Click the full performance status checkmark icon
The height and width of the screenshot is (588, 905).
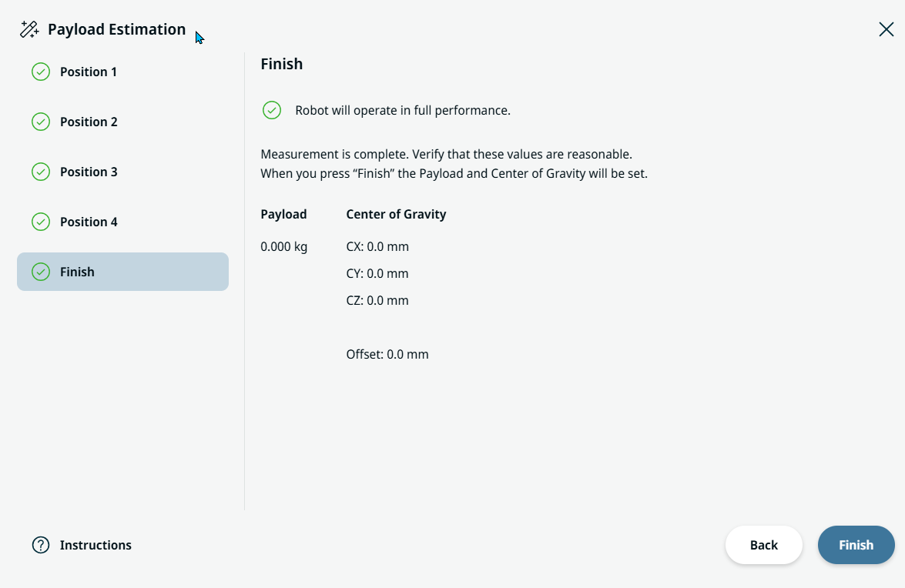(272, 110)
